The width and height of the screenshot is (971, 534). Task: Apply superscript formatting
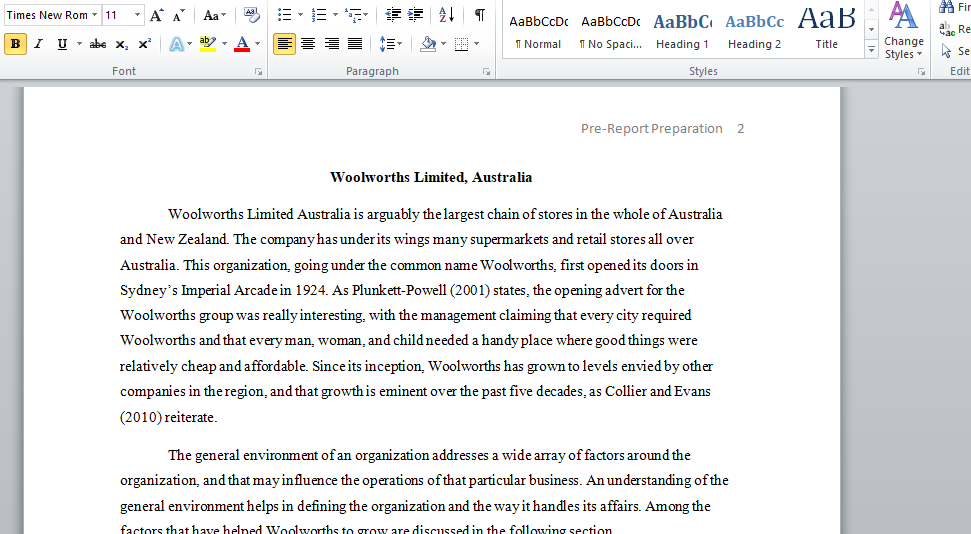(144, 44)
